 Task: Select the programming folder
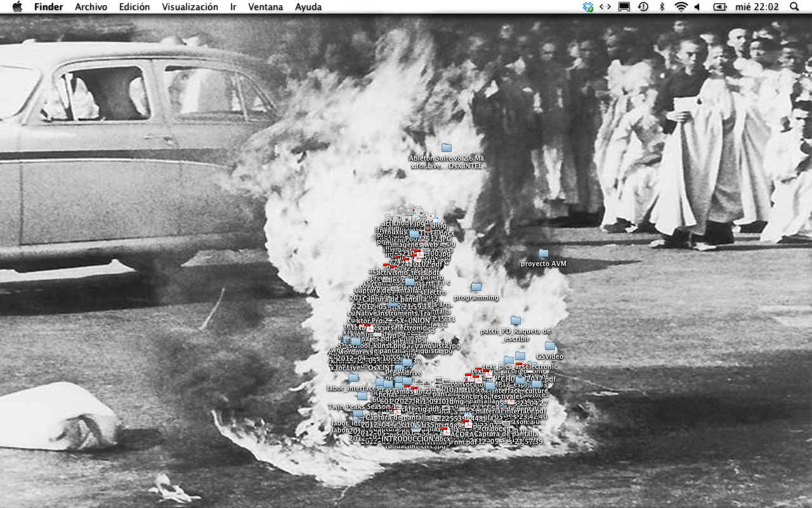pos(476,288)
